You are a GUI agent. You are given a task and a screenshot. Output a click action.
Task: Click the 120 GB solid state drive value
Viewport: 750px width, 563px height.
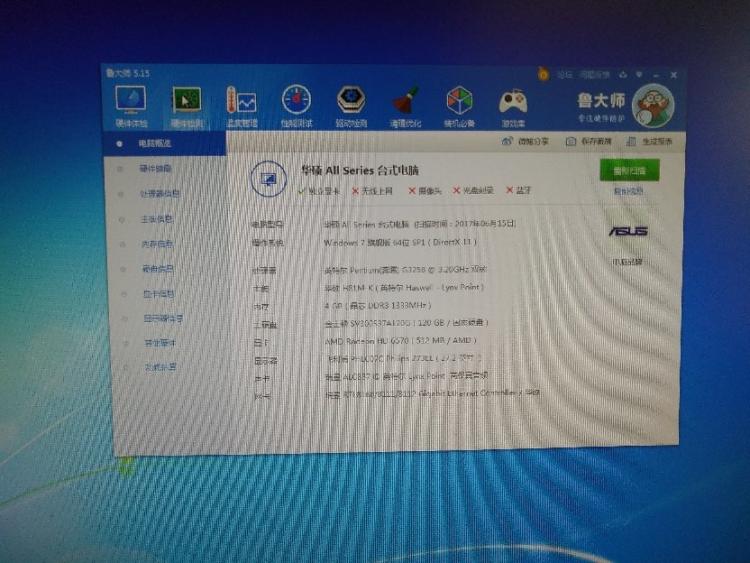406,323
